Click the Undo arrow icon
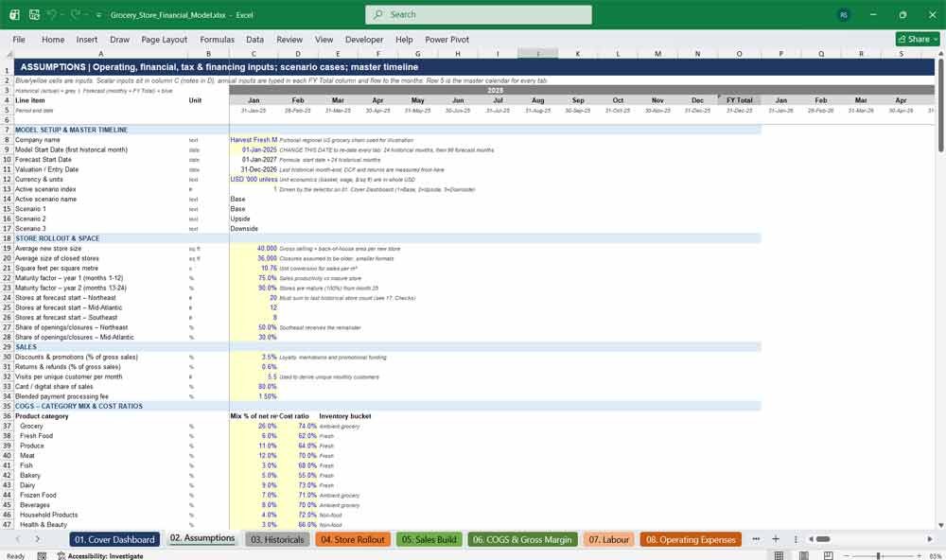The height and width of the screenshot is (560, 946). tap(52, 14)
